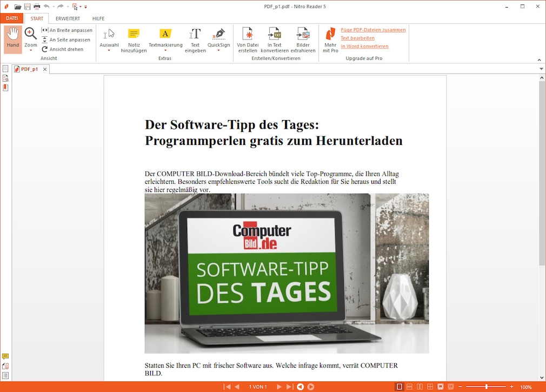
Task: Expand the Zoom dropdown arrow
Action: coord(31,51)
